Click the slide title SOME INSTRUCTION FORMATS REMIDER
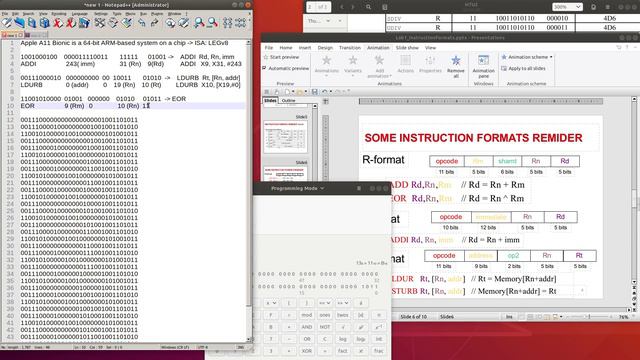 pos(473,138)
